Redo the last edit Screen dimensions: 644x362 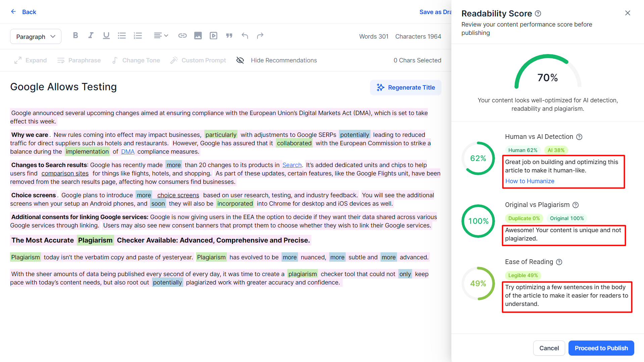point(260,36)
